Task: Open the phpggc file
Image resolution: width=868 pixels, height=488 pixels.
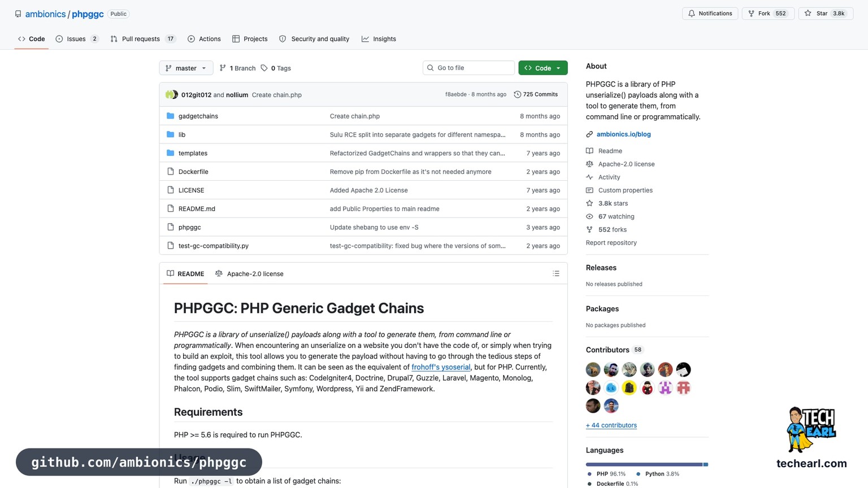Action: (189, 228)
